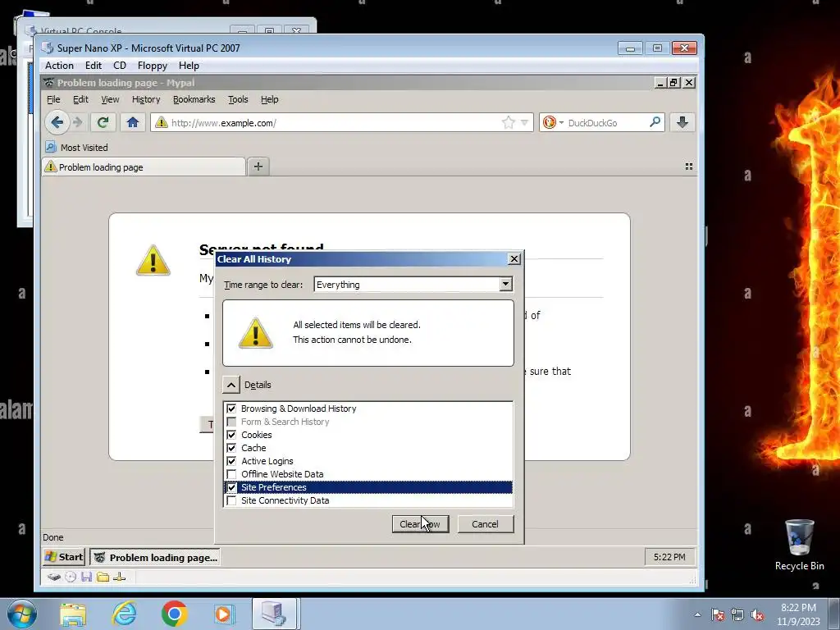Select the Problem loading page tab
Screen dimensions: 840x630
(144, 167)
